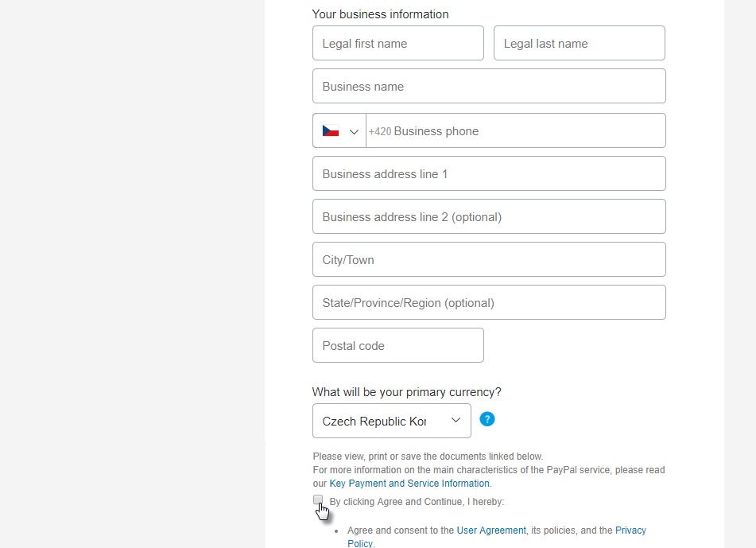Click the Czech Republic flag icon
Image resolution: width=756 pixels, height=548 pixels.
tap(330, 130)
